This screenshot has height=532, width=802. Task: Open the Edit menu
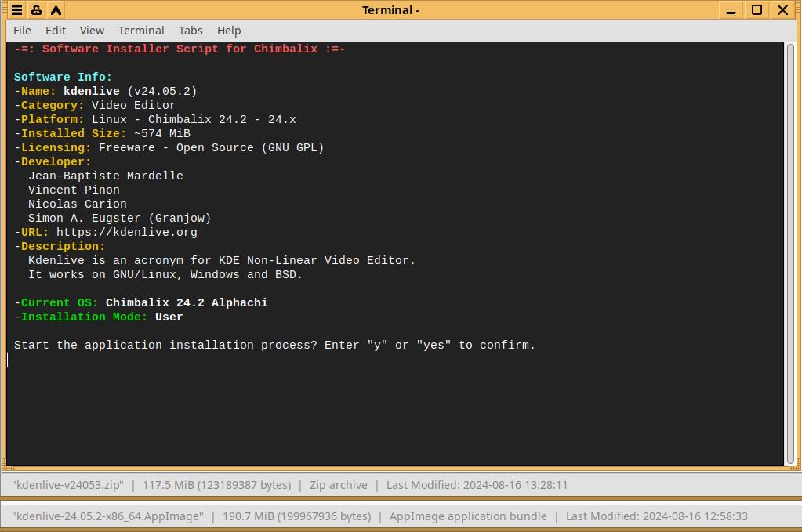point(55,31)
